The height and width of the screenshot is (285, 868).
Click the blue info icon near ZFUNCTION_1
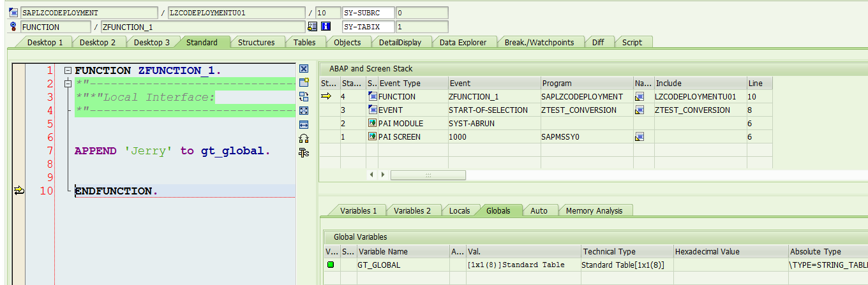coord(325,27)
